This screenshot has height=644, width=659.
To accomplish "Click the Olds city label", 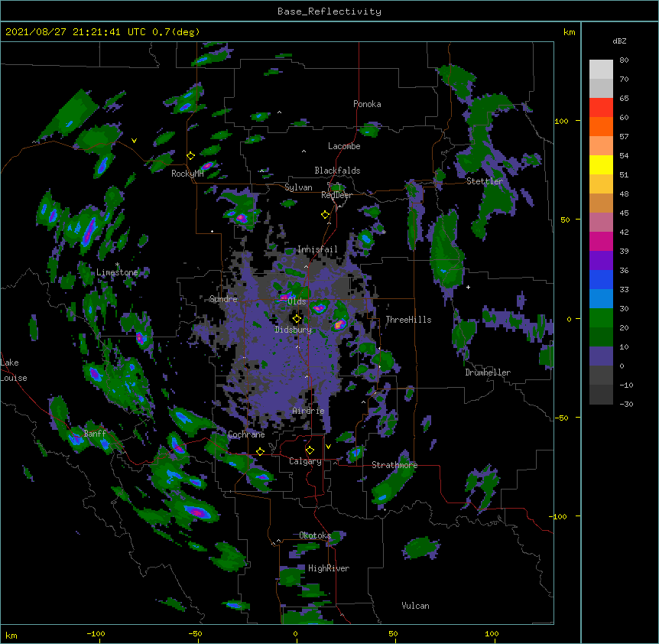I will pyautogui.click(x=297, y=301).
